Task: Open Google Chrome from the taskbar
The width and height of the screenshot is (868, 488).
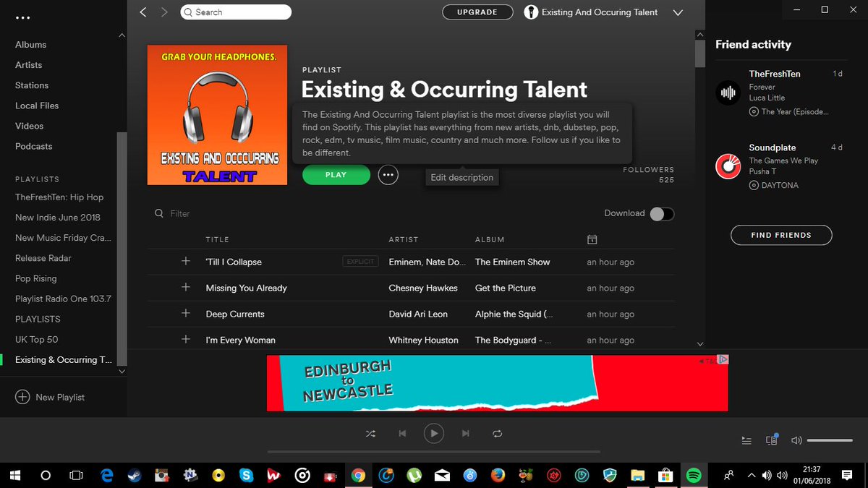Action: pyautogui.click(x=357, y=476)
